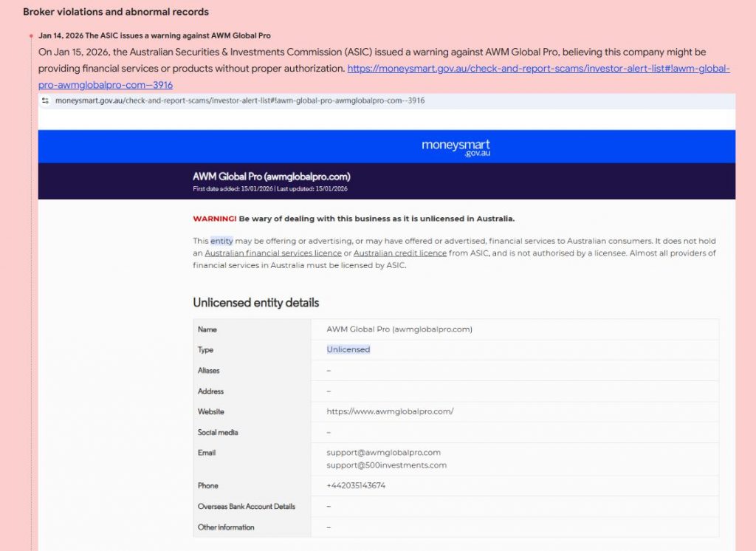Open the moneysmart investor alert list hyperlink
Viewport: 756px width, 551px height.
pos(538,69)
